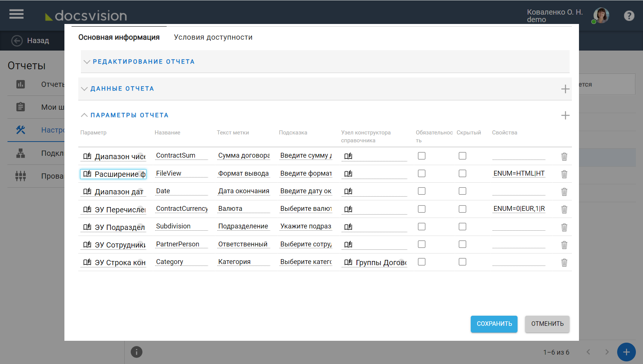Edit the Subdivision name field
The image size is (643, 364).
click(181, 226)
